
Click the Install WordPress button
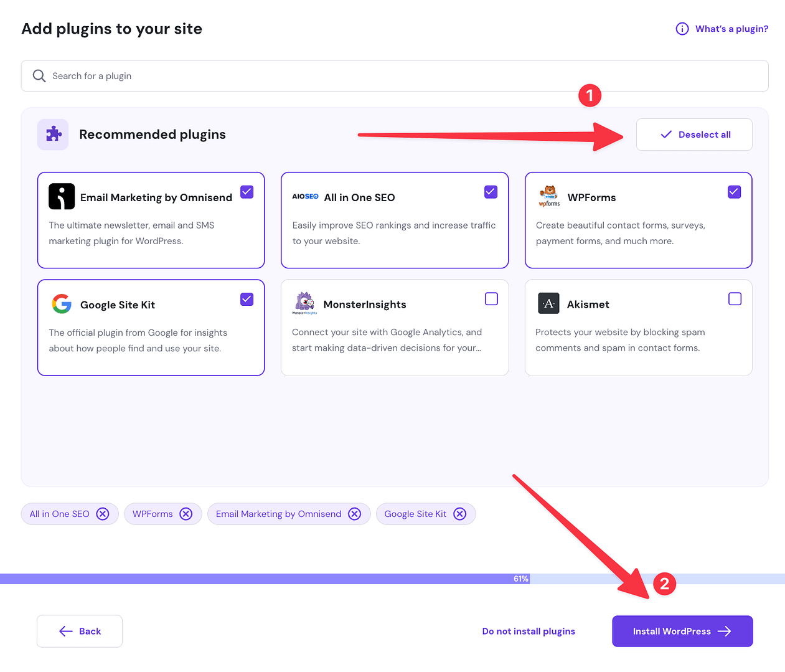coord(682,631)
